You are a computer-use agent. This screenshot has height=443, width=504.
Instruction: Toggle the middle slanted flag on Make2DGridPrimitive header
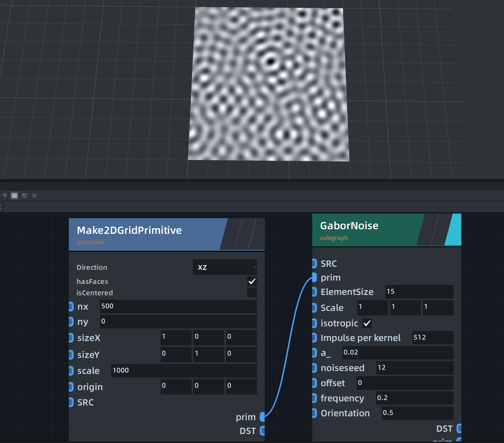pyautogui.click(x=245, y=234)
